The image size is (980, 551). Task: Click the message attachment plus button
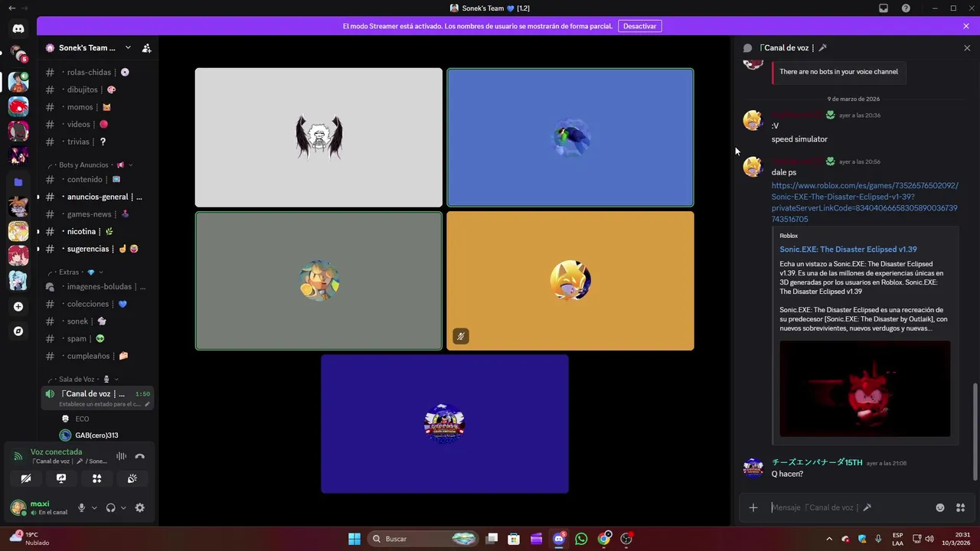753,507
